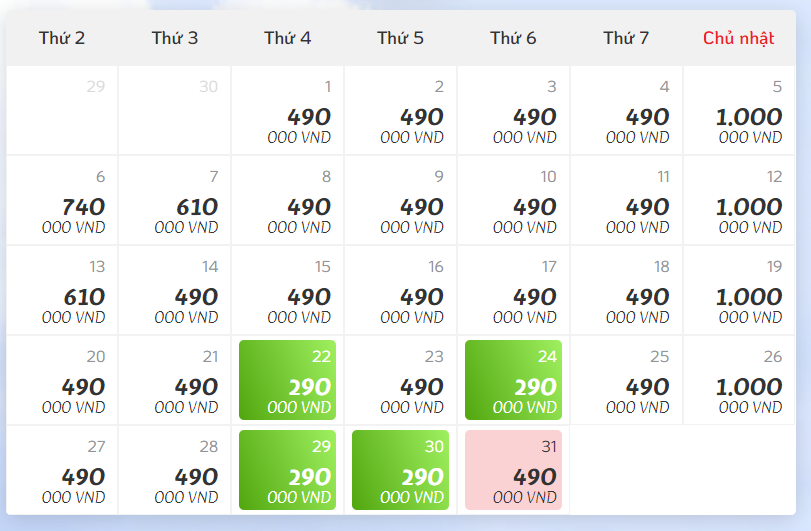Click the Thứ 2 column header

pos(62,38)
